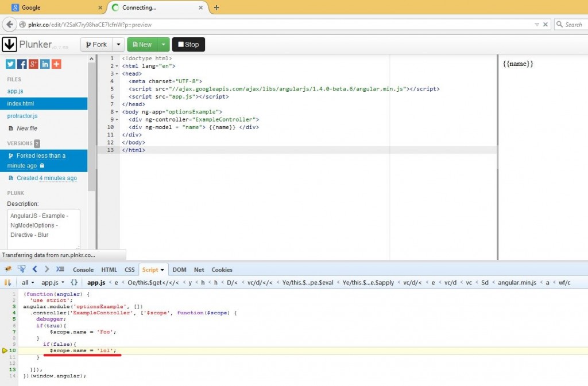The width and height of the screenshot is (588, 386).
Task: Click the 'Created 4 minutes ago' version link
Action: click(x=47, y=178)
